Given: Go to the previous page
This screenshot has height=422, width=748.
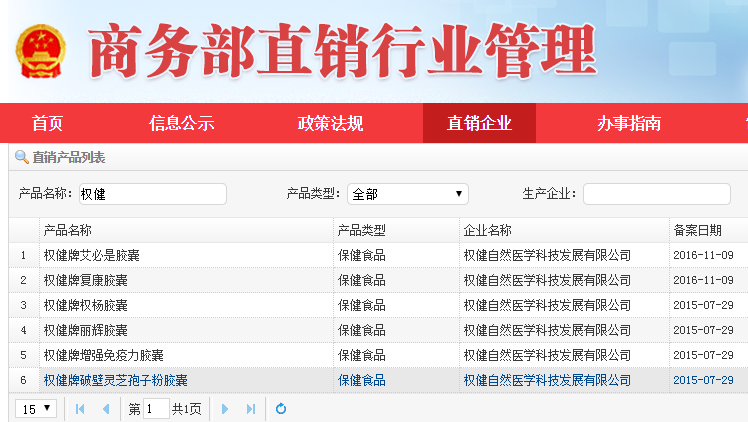Looking at the screenshot, I should coord(106,409).
